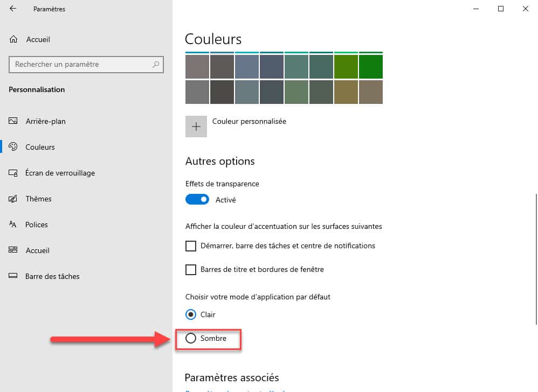538x392 pixels.
Task: Click the start tiles icon beside lower Accueil
Action: click(13, 250)
